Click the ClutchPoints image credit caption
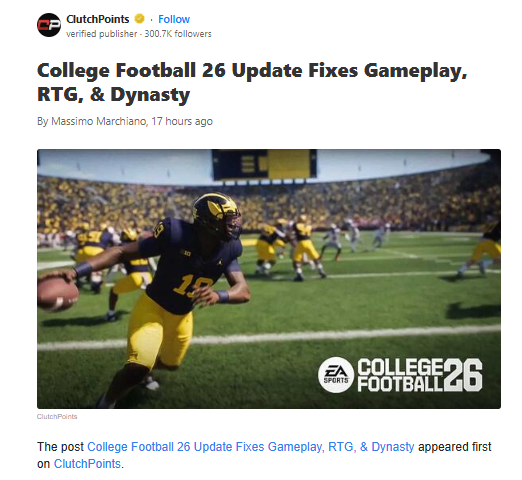Viewport: 522px width, 480px height. click(57, 416)
